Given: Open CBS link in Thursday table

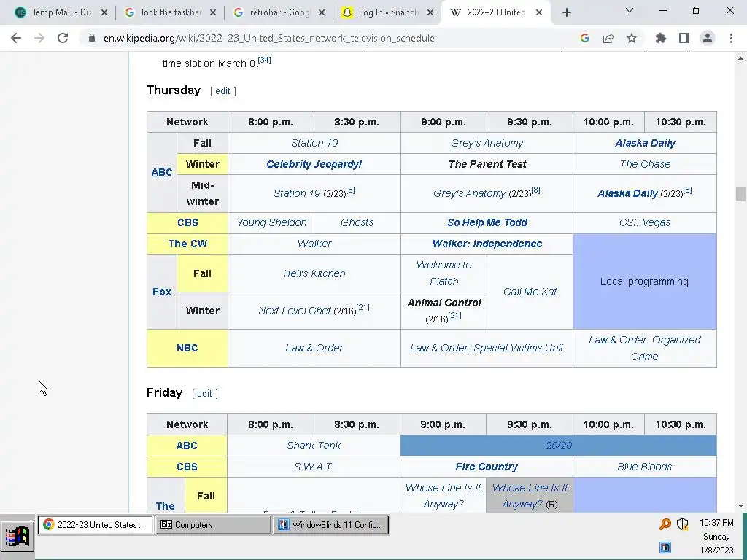Looking at the screenshot, I should (187, 222).
